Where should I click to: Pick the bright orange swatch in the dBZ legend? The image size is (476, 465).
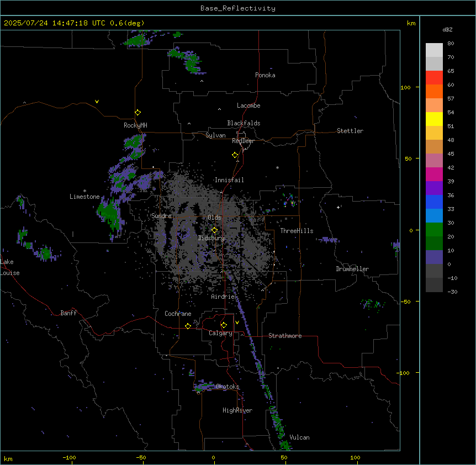(434, 91)
